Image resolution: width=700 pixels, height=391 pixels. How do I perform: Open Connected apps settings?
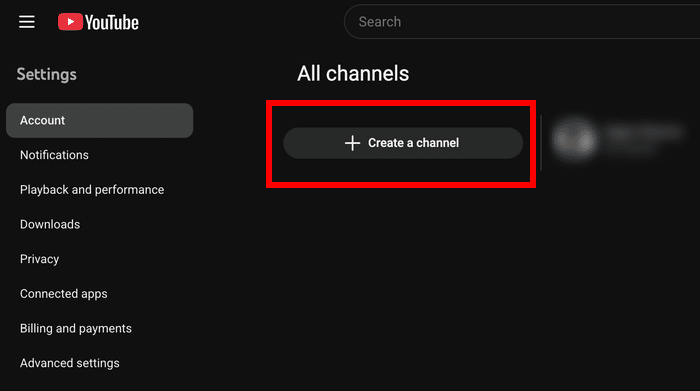64,294
